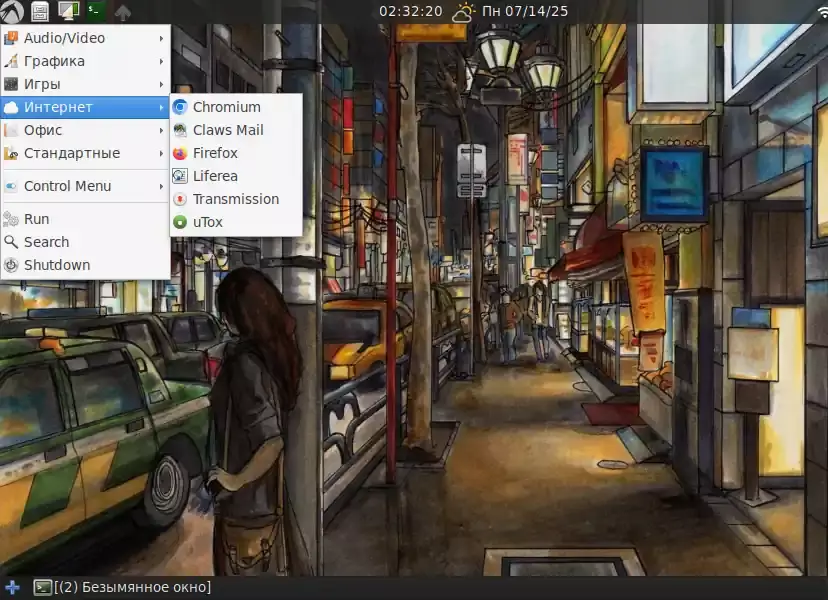Screen dimensions: 828x600
Task: Open the Игры menu category
Action: pyautogui.click(x=85, y=85)
